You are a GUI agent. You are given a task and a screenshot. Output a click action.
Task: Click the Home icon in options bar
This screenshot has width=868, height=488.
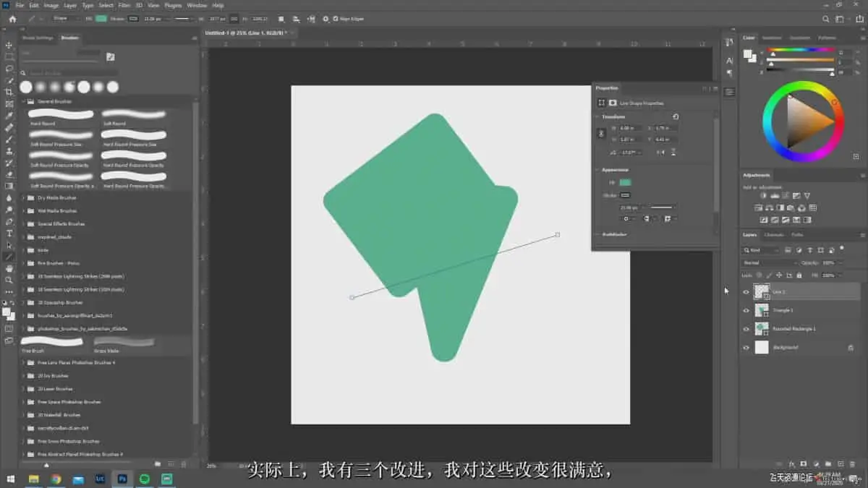pos(12,19)
